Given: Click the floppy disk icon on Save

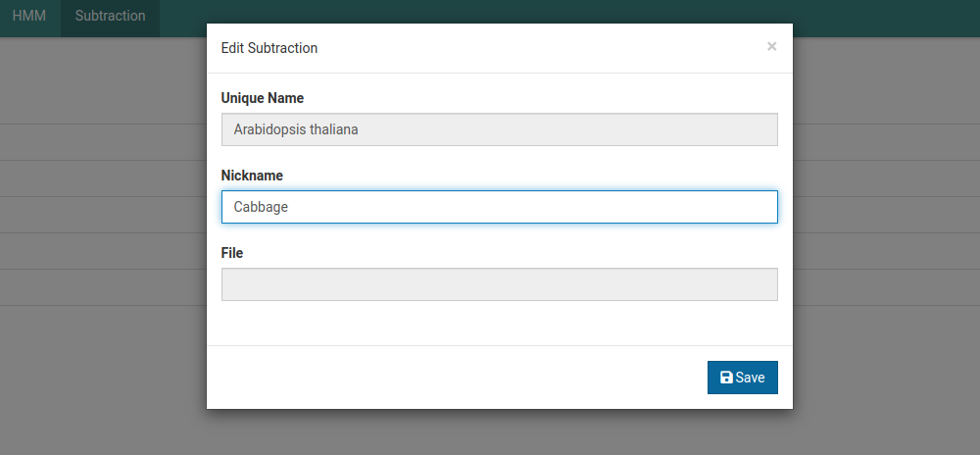Looking at the screenshot, I should [x=726, y=378].
